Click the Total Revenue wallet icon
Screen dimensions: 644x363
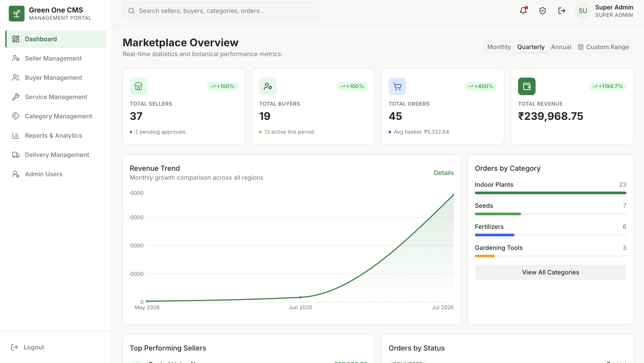point(527,86)
